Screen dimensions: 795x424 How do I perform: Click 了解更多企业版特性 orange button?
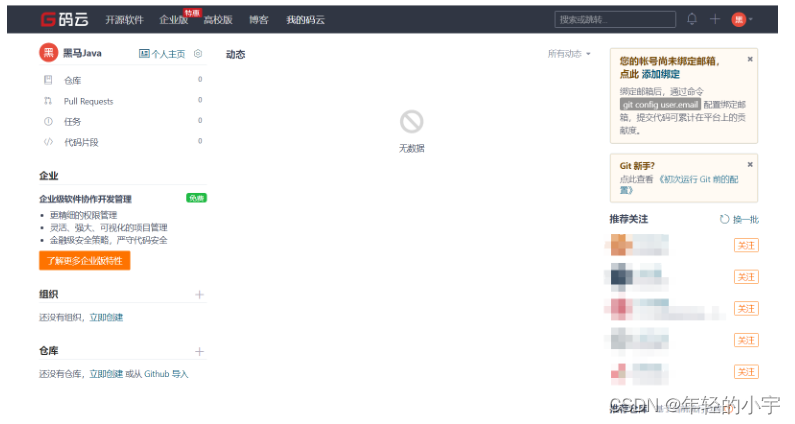click(x=85, y=261)
